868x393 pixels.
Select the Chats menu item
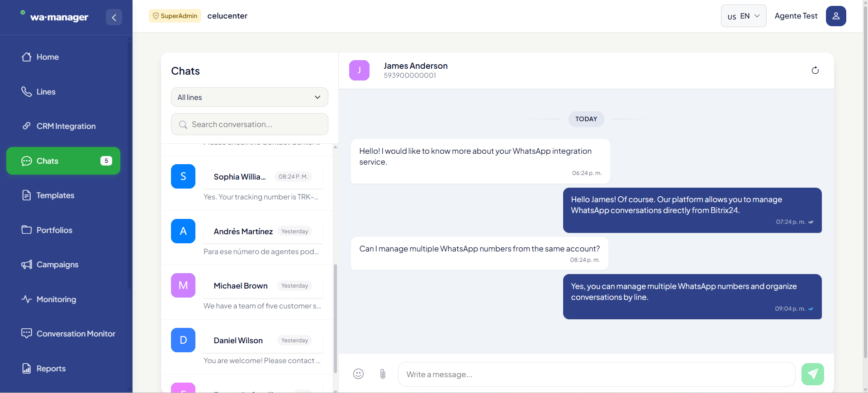click(x=63, y=161)
